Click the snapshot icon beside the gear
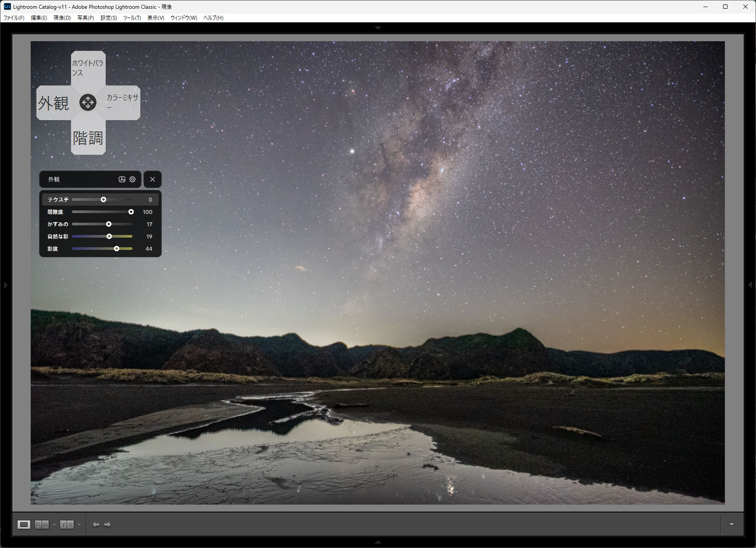756x548 pixels. [x=122, y=179]
